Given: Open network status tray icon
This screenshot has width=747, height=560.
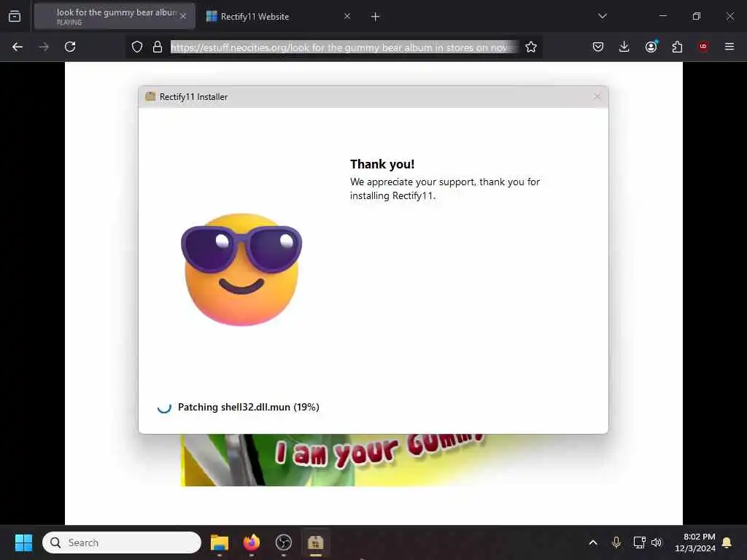Looking at the screenshot, I should pyautogui.click(x=639, y=542).
